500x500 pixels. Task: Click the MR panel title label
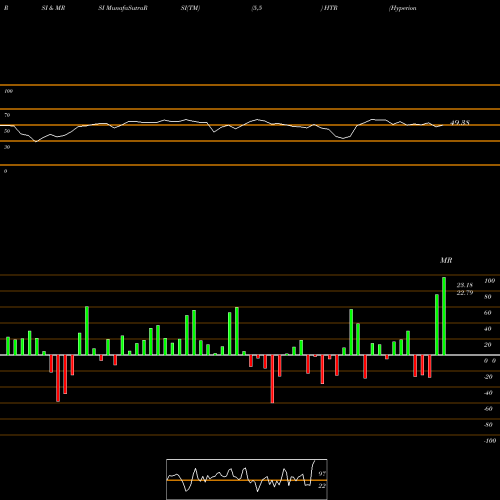(446, 260)
